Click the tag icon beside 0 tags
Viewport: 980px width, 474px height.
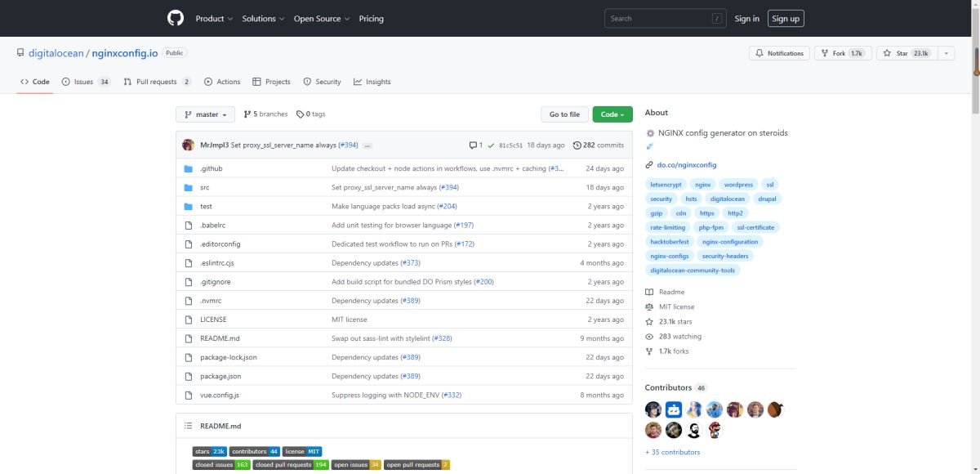pos(300,114)
